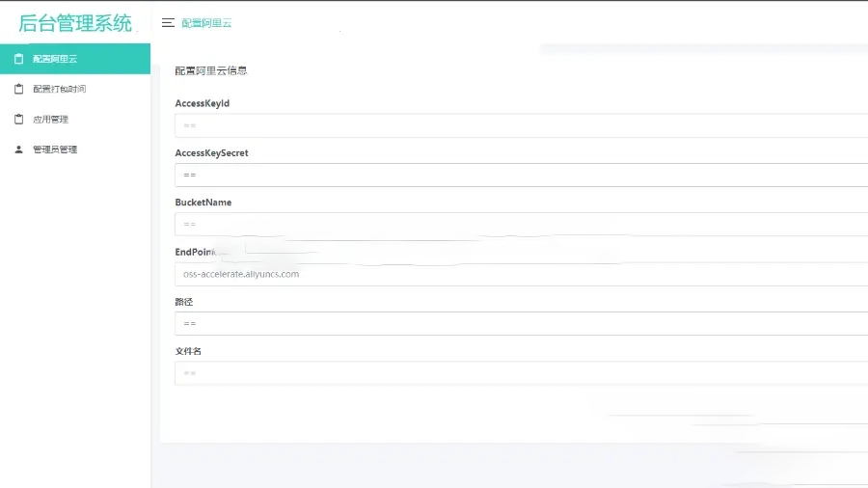Click clipboard icon beside 配置阿里云 in sidebar
Image resolution: width=868 pixels, height=488 pixels.
(x=18, y=59)
